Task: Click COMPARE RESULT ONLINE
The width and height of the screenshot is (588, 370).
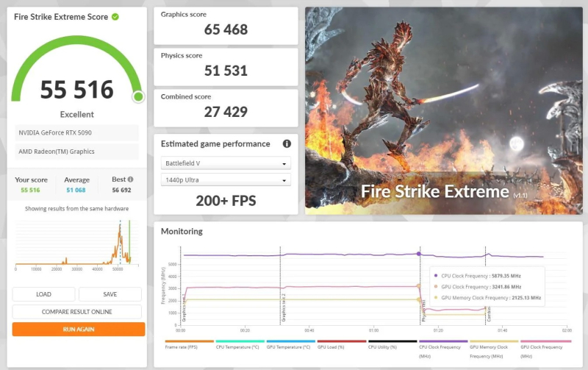Action: pos(77,312)
